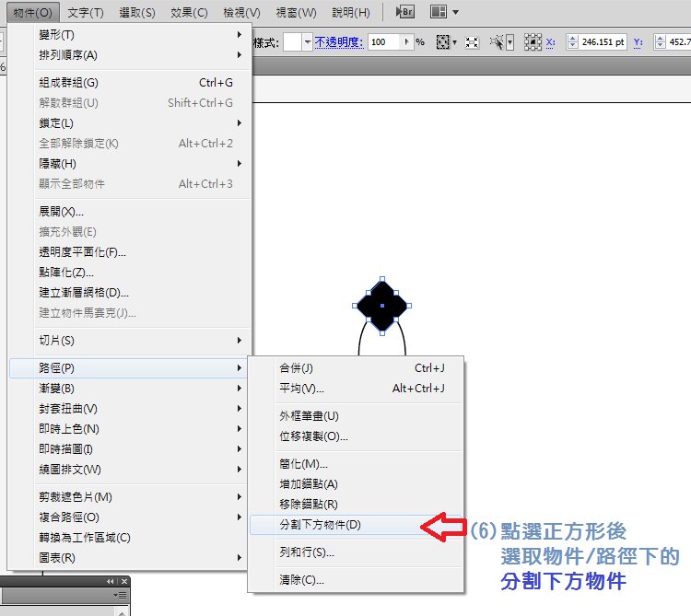The image size is (691, 616).
Task: Open the 樣式 style dropdown arrow
Action: (x=307, y=42)
